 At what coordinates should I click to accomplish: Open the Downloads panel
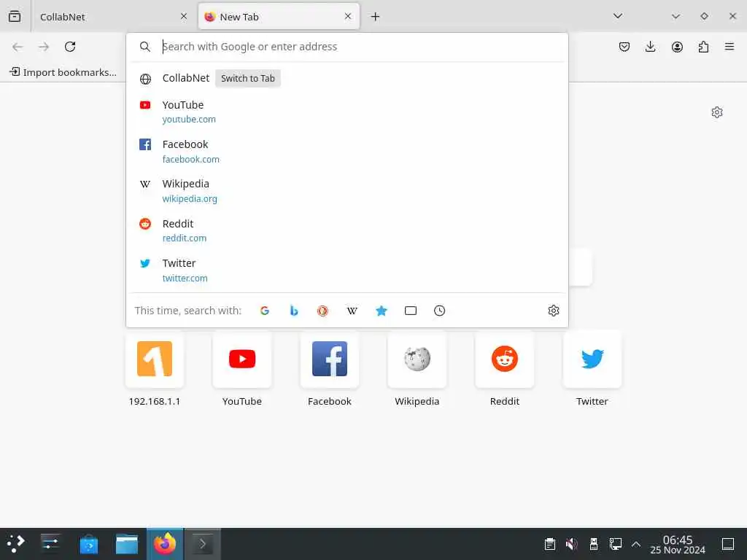[650, 47]
